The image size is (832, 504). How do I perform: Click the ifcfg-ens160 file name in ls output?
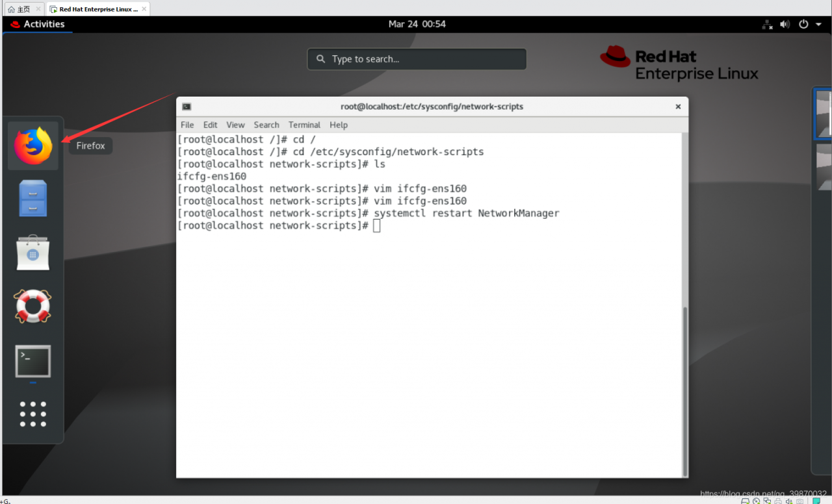212,177
